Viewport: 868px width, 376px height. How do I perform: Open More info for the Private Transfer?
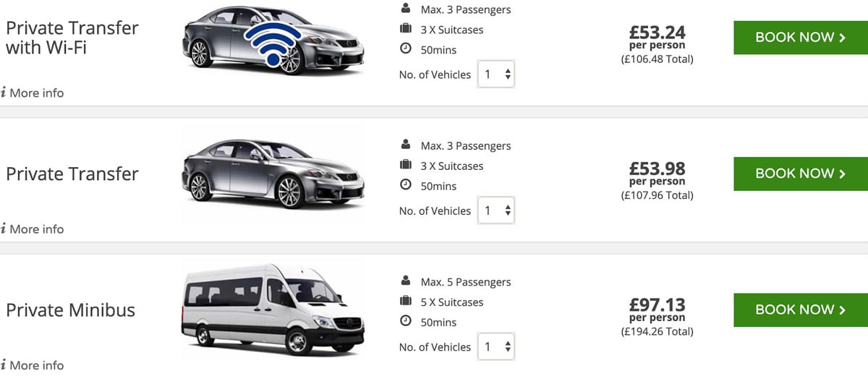(35, 229)
